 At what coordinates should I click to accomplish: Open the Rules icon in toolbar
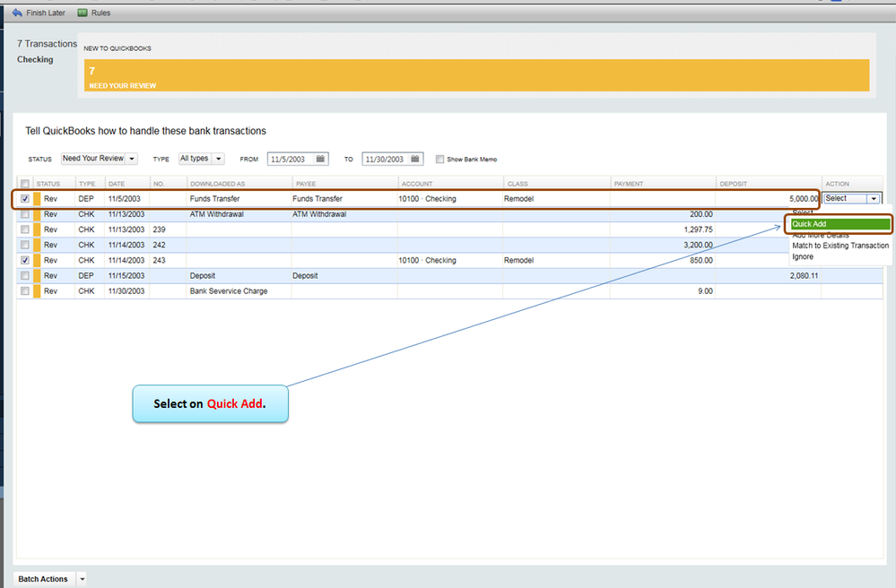click(83, 13)
